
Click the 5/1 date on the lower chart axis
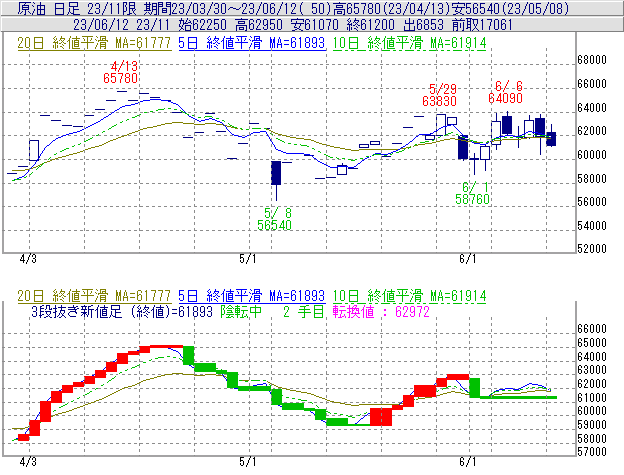[x=248, y=461]
